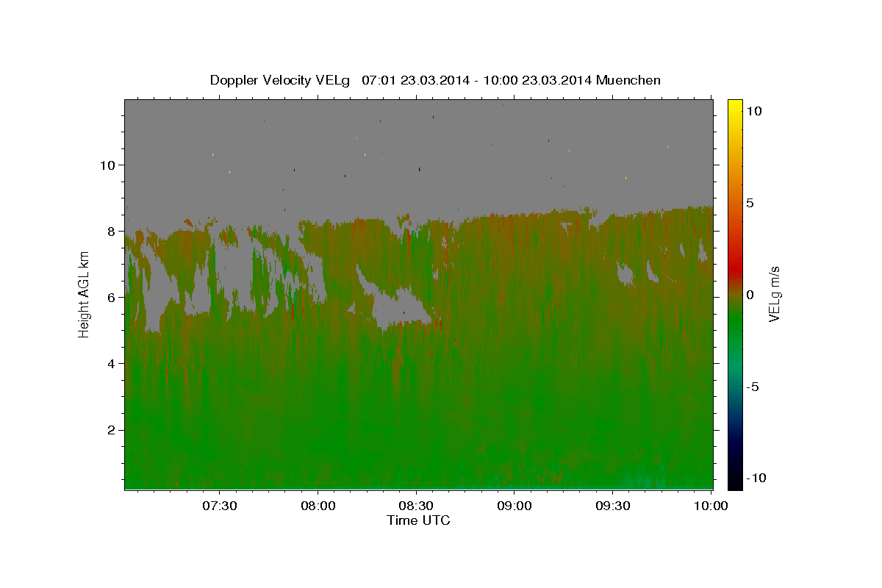Viewport: 882px width, 588px height.
Task: Click the yellow top end of the colorbar
Action: point(735,105)
